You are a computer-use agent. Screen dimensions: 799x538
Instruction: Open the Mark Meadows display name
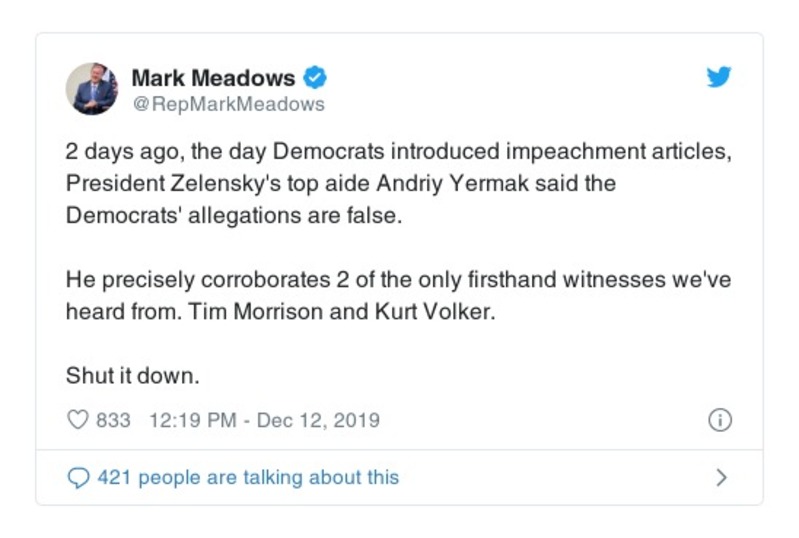(x=213, y=78)
